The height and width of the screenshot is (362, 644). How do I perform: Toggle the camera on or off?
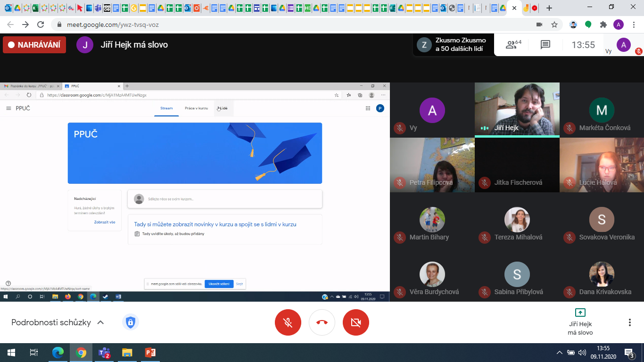[356, 322]
